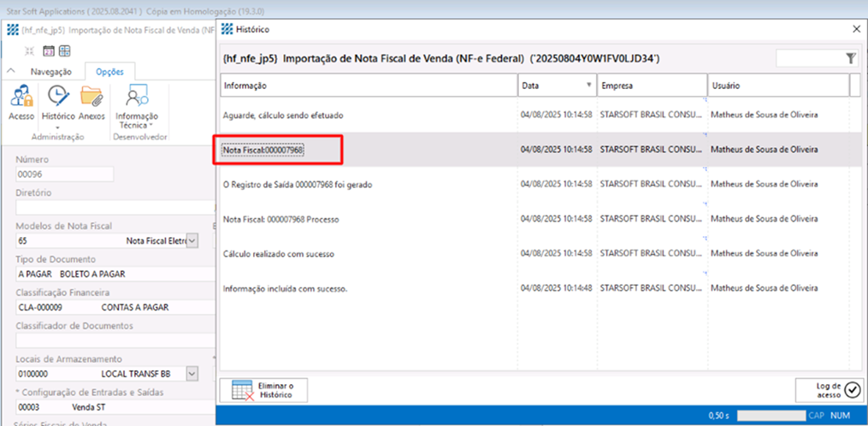Select the 'Cálculo realizado com sucesso' row
This screenshot has width=868, height=426.
368,254
